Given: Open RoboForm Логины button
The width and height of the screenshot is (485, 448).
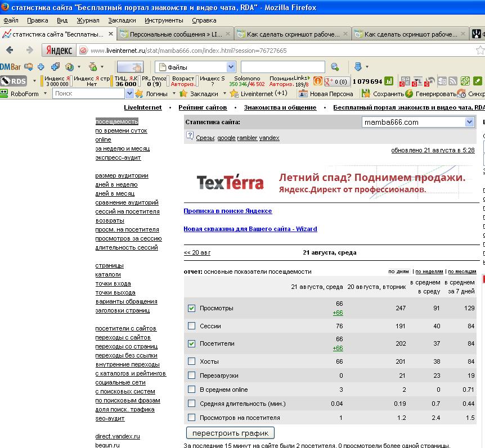Looking at the screenshot, I should (x=151, y=94).
